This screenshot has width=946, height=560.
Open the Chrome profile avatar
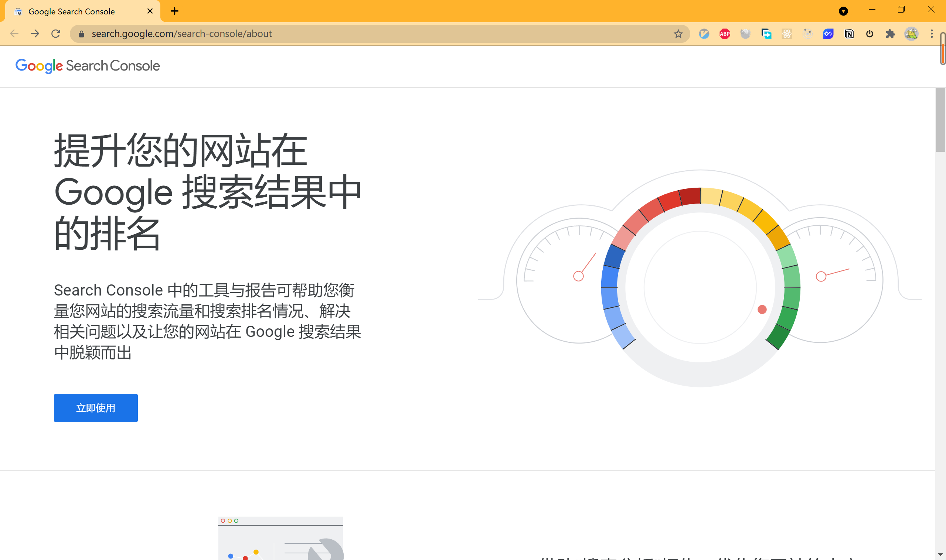(911, 34)
